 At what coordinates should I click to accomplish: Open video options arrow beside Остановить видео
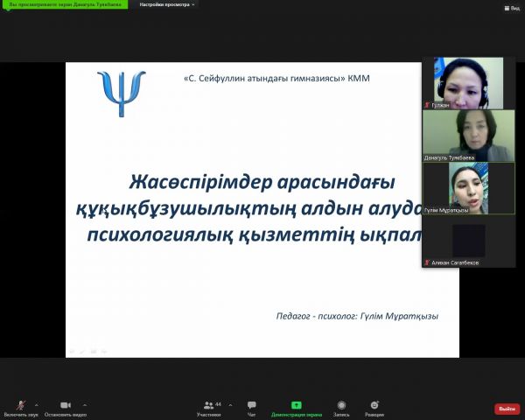85,404
